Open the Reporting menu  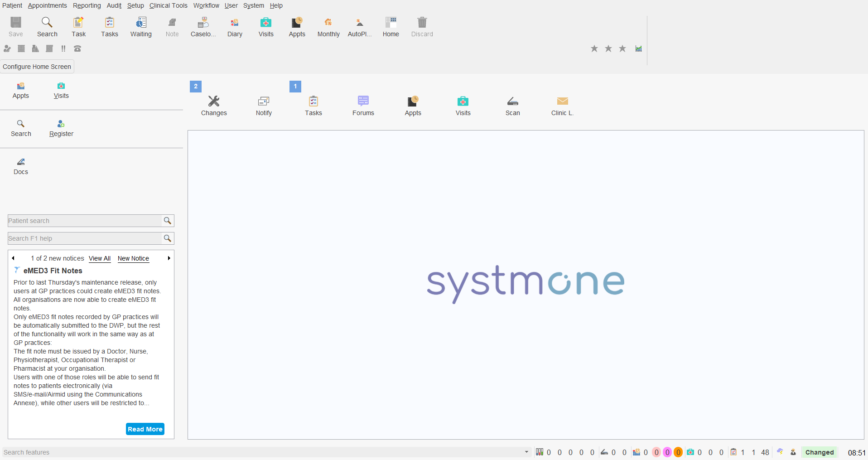(x=87, y=5)
